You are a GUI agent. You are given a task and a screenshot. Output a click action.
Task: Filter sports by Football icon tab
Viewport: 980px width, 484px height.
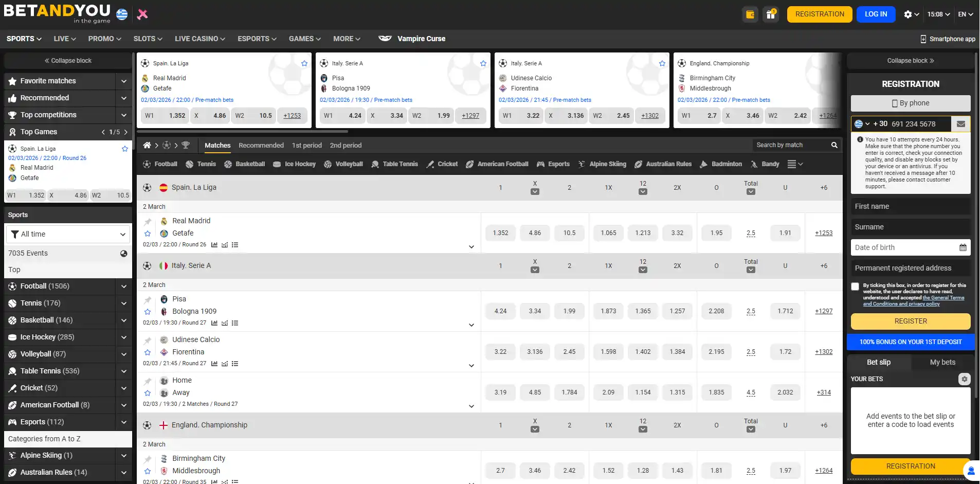tap(160, 164)
